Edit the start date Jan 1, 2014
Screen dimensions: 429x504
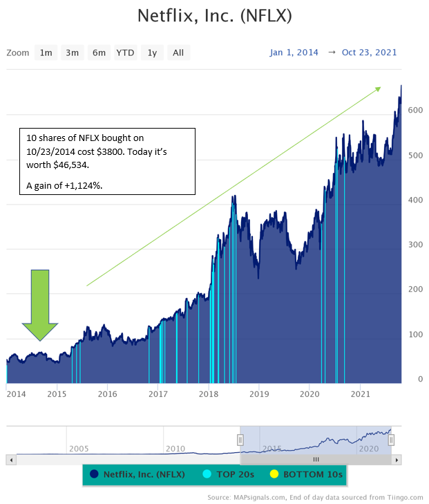[294, 53]
